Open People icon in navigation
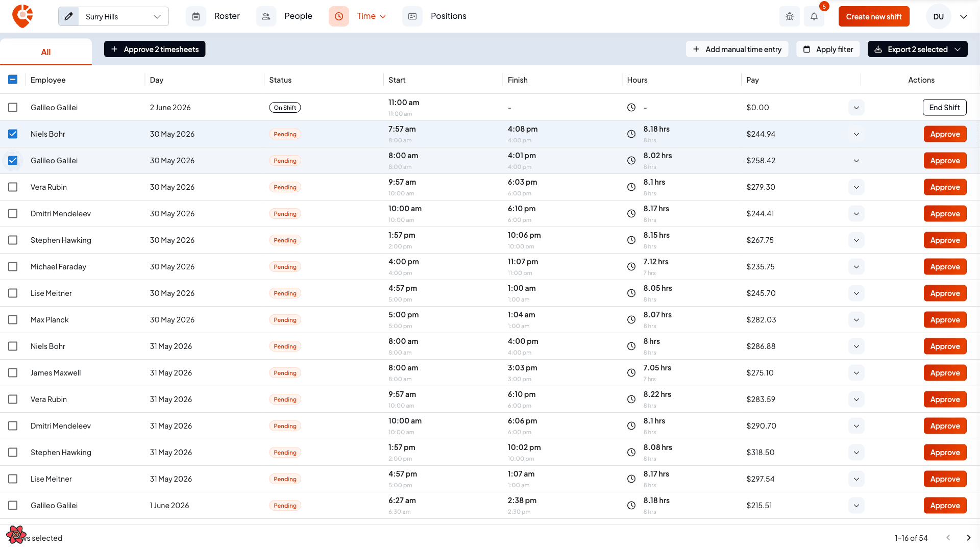980x551 pixels. pyautogui.click(x=266, y=16)
